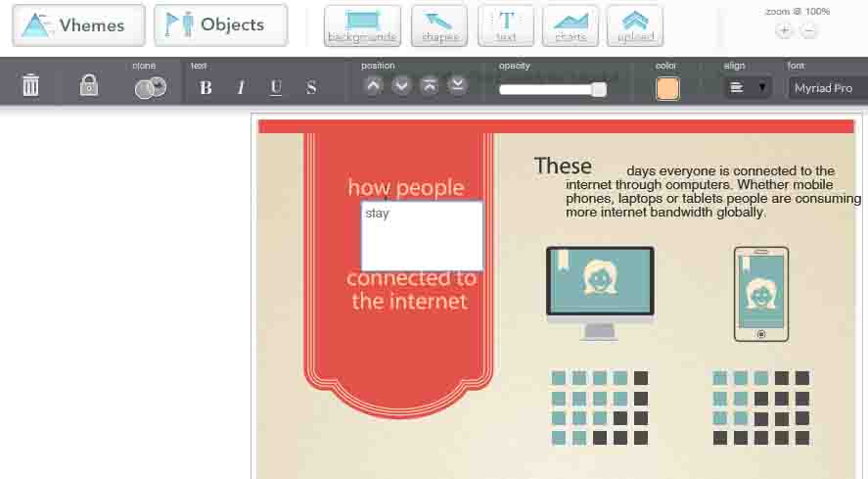Click the upload icon
The image size is (868, 479).
point(634,25)
